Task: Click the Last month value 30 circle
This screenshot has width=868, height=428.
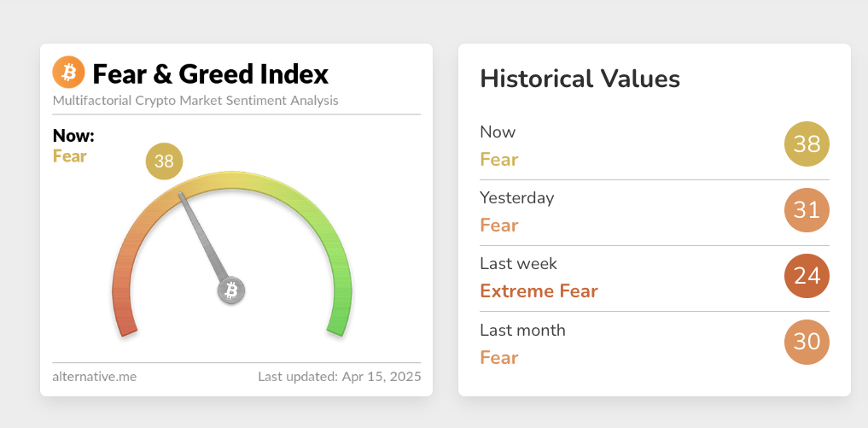Action: pos(807,343)
